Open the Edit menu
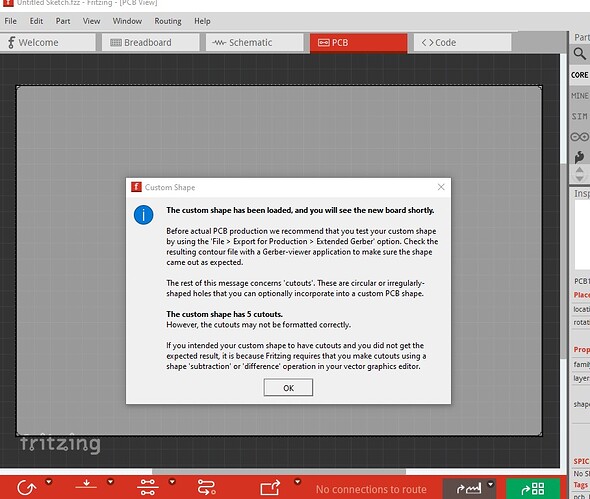 [36, 21]
